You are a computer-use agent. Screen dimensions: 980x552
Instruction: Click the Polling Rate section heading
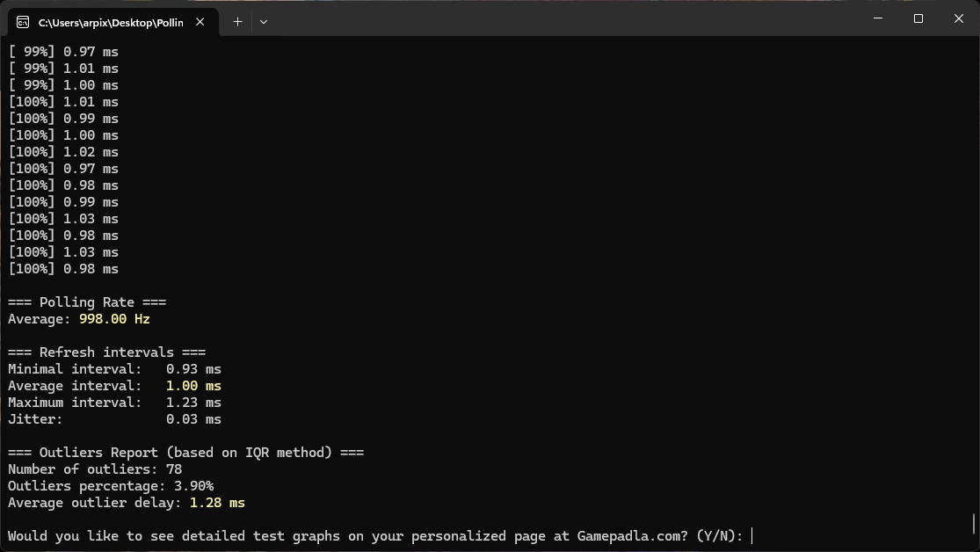pyautogui.click(x=87, y=302)
